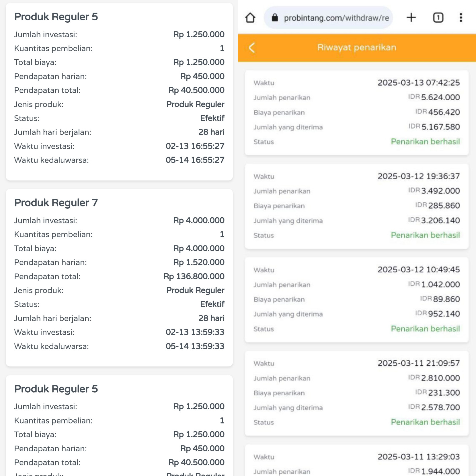Click Total biaya Rp 4.000.000 in Produk Reguler 7
Screen dimensions: 476x476
(199, 248)
